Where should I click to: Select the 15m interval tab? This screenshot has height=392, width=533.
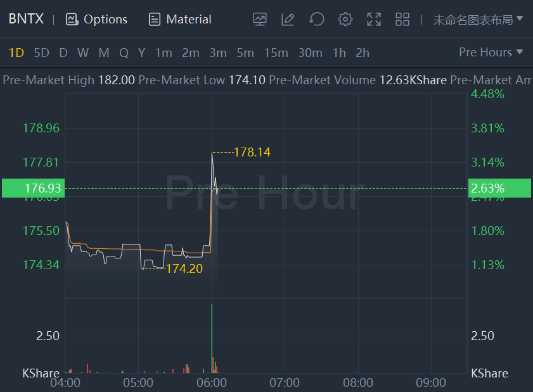click(276, 53)
